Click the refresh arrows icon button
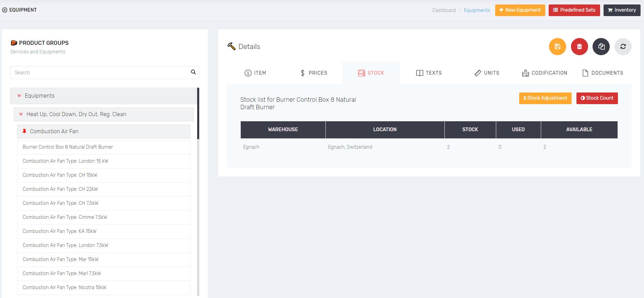This screenshot has width=644, height=298. coord(623,47)
